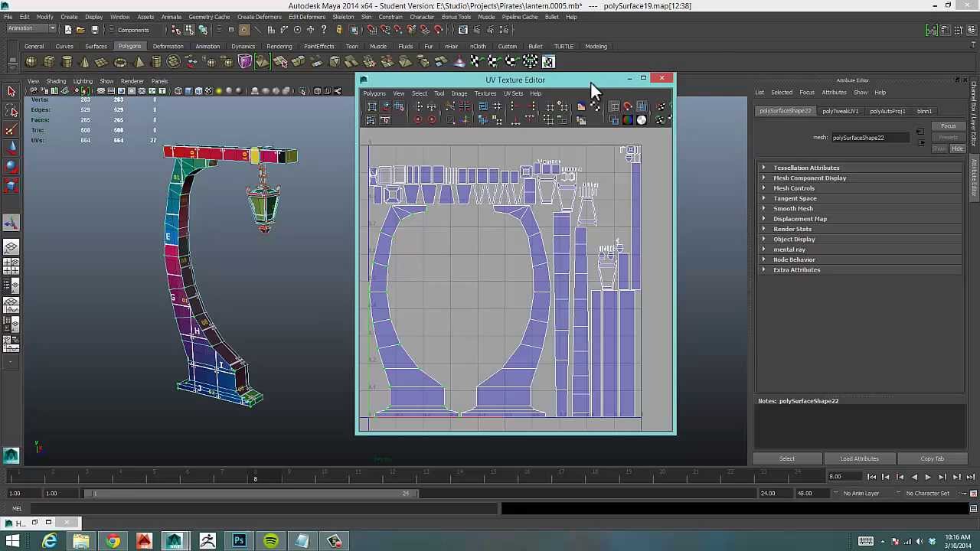
Task: Click the question mark snap icon
Action: coord(324,30)
